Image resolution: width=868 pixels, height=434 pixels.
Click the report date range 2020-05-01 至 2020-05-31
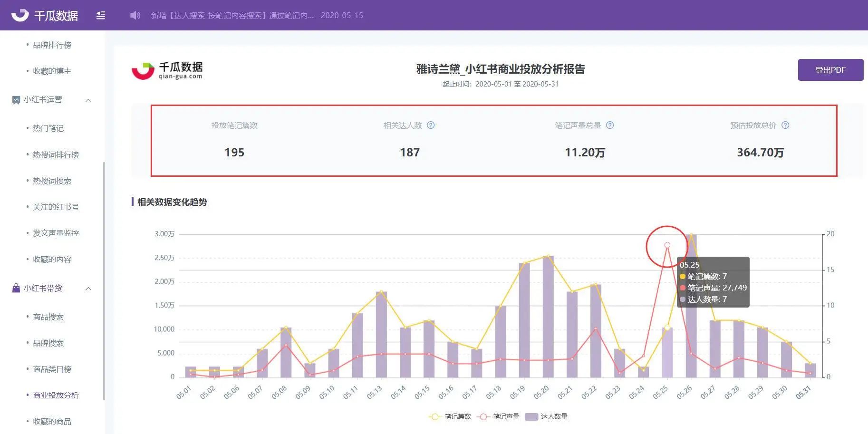pyautogui.click(x=517, y=84)
